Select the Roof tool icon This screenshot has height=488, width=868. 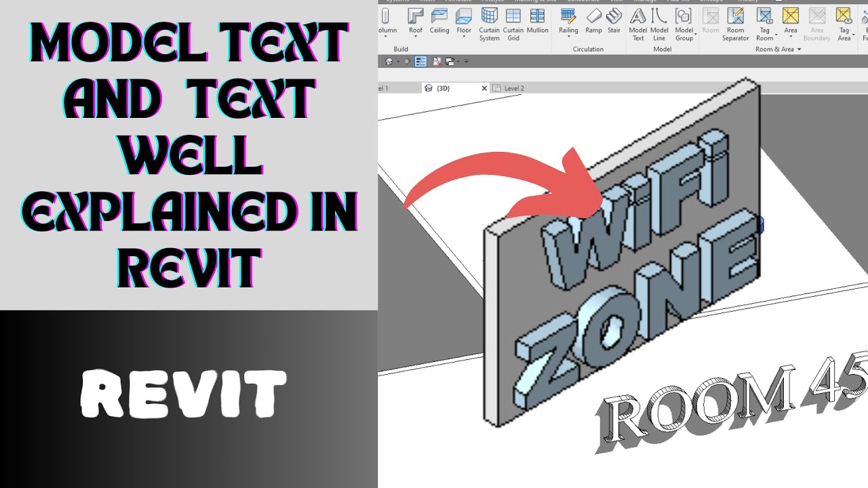click(415, 16)
